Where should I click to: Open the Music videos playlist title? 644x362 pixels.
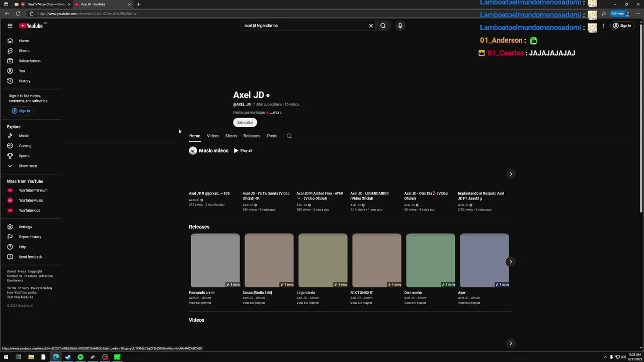(213, 151)
